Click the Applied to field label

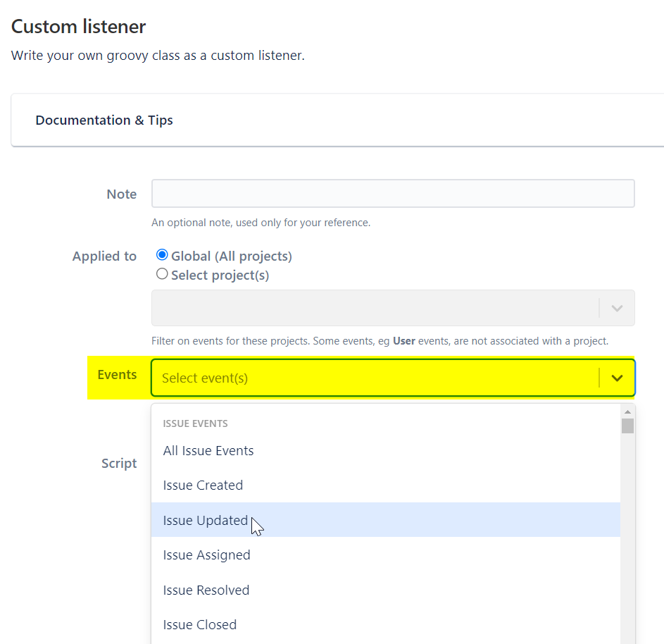coord(104,256)
